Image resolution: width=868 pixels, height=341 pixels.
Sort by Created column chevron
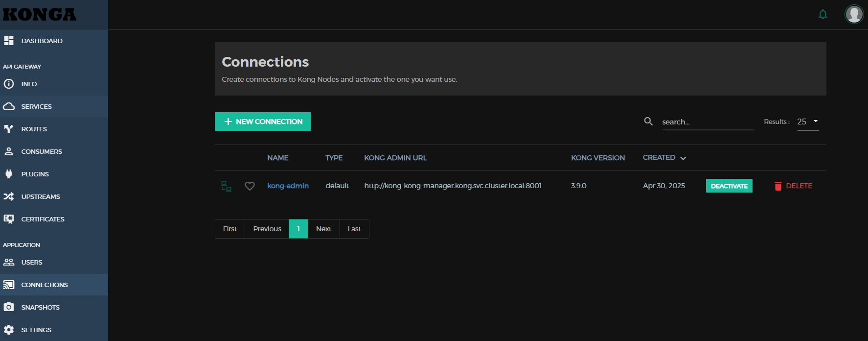click(x=683, y=158)
